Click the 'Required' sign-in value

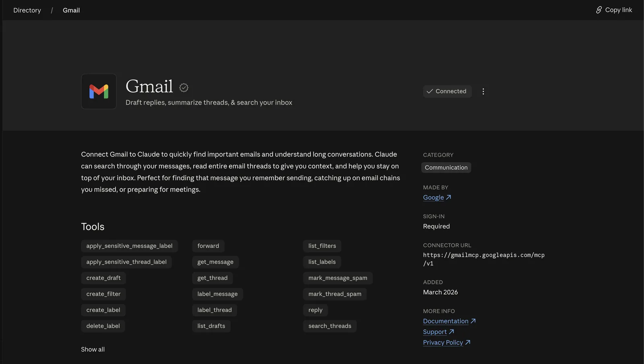436,226
